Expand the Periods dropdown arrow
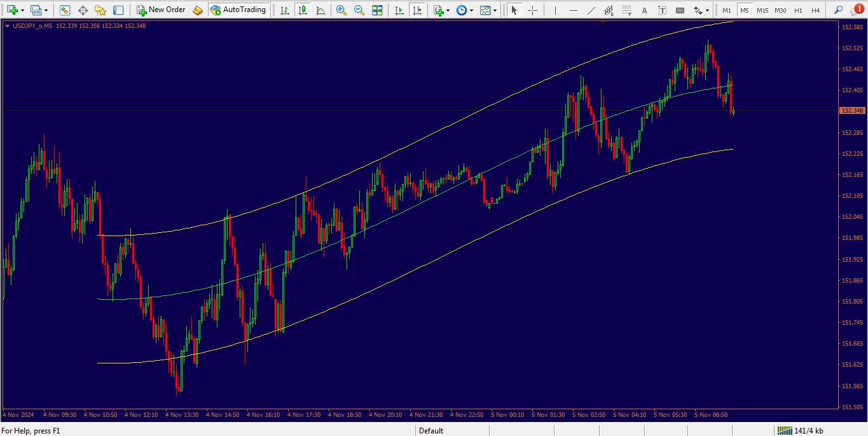The image size is (868, 436). click(x=471, y=10)
